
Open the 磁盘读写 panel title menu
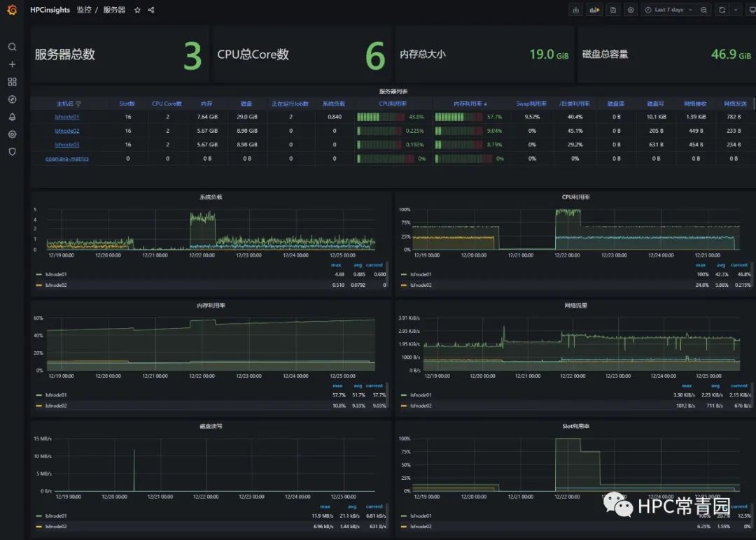(211, 426)
